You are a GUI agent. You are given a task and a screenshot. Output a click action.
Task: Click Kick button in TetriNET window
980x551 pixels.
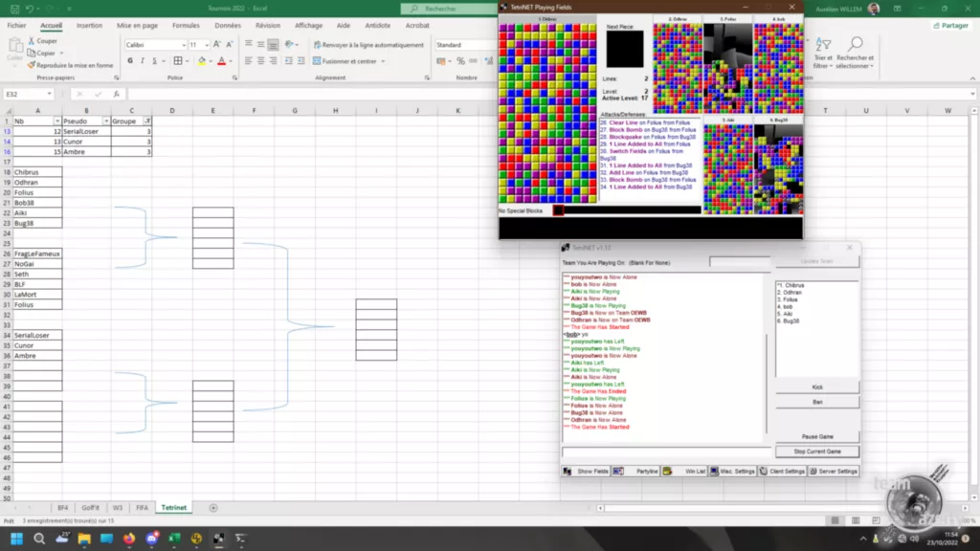coord(817,387)
